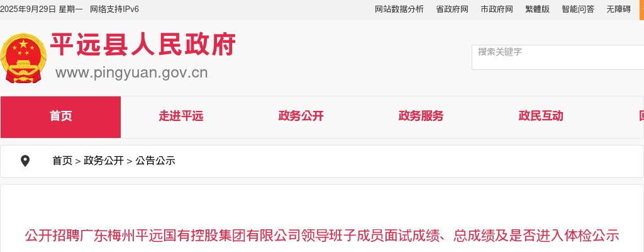Click the location pin breadcrumb icon

[x=25, y=161]
